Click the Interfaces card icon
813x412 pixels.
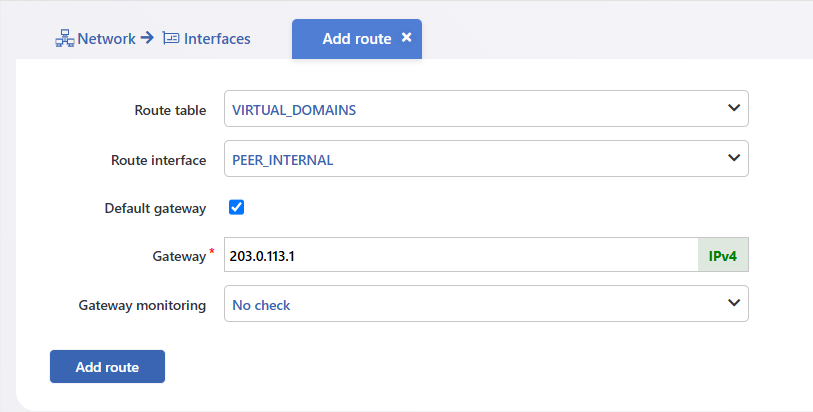tap(171, 38)
